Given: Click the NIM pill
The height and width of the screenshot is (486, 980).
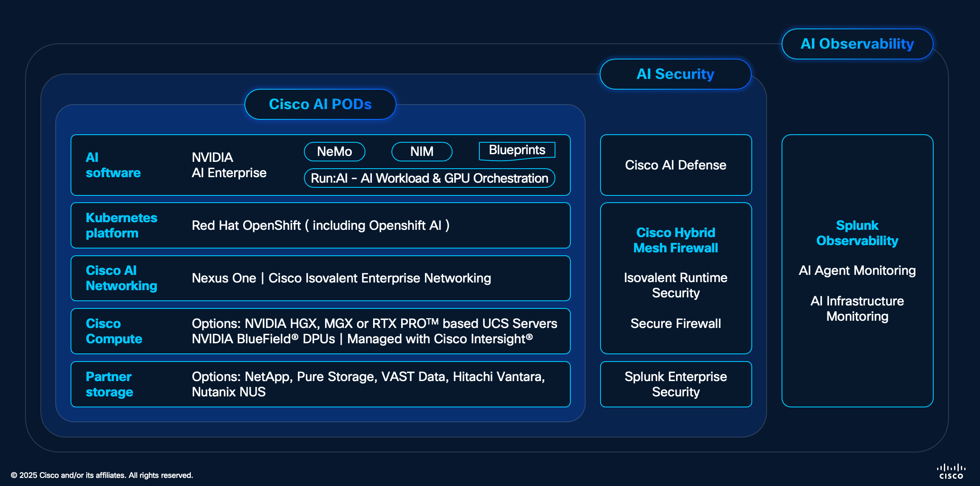Looking at the screenshot, I should (x=422, y=151).
